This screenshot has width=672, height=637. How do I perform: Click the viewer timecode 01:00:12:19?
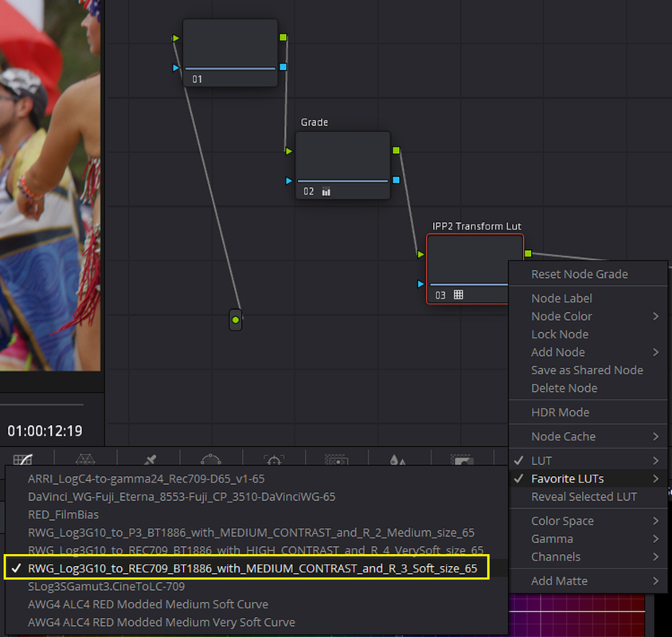coord(45,431)
